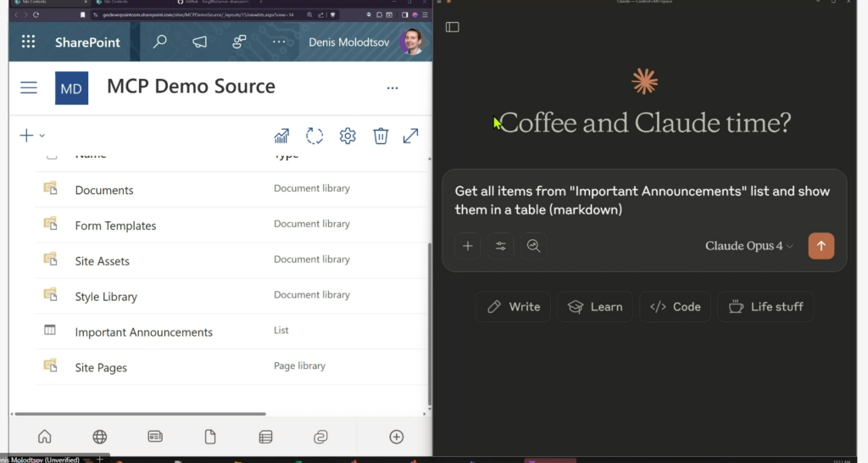
Task: Open the lists icon in bottom navigation
Action: tap(265, 437)
